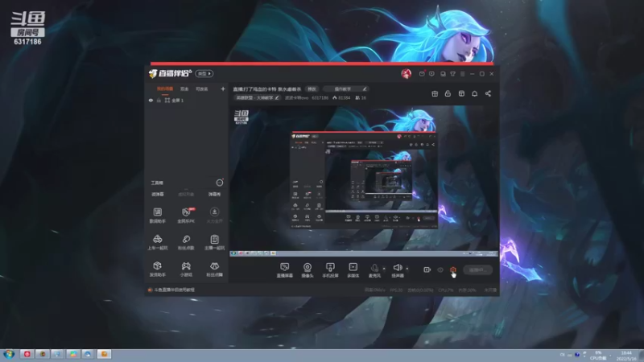
Task: Add a 多媒体 multimedia source
Action: pyautogui.click(x=353, y=270)
